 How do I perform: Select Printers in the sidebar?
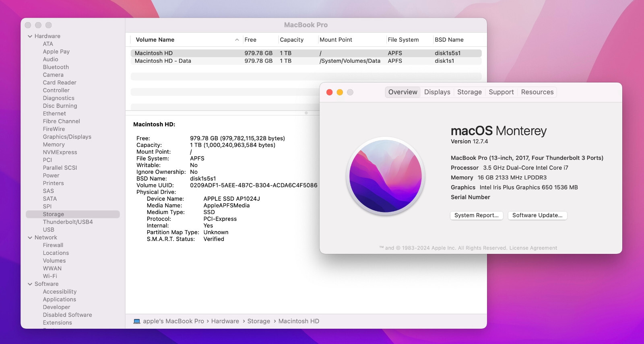[x=54, y=183]
